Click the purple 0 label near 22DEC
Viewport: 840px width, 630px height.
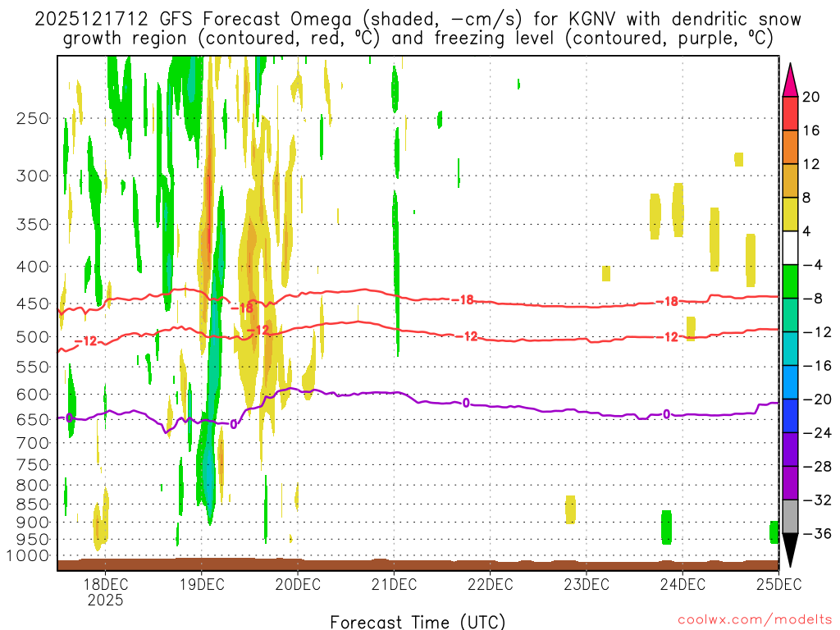coord(466,403)
